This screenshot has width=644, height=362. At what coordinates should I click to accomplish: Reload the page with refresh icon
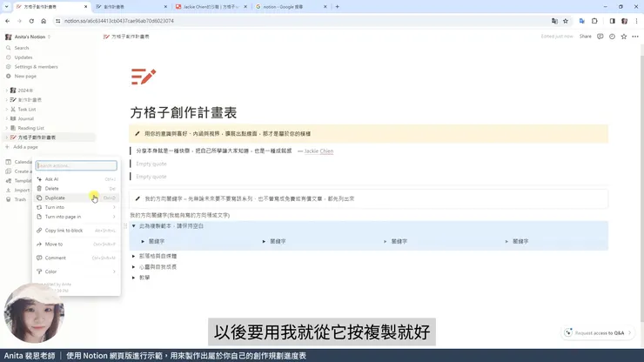coord(31,21)
